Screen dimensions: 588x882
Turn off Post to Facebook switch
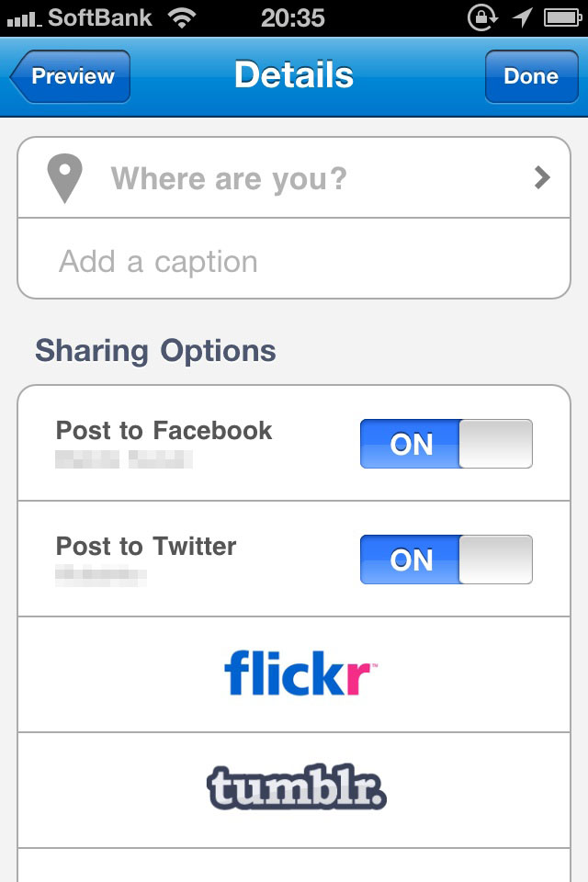pyautogui.click(x=447, y=444)
